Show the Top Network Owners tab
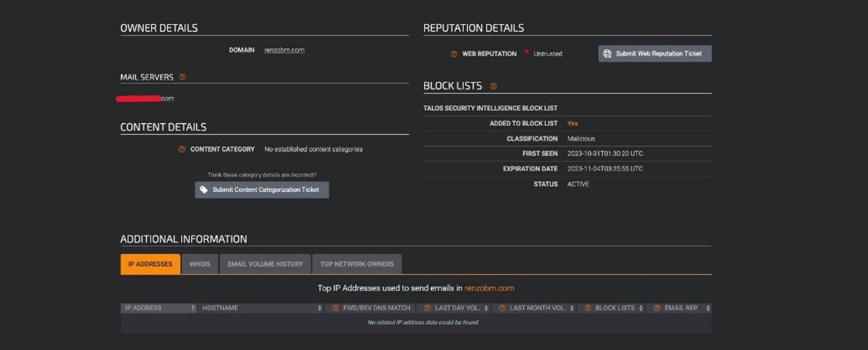This screenshot has height=350, width=868. tap(357, 264)
